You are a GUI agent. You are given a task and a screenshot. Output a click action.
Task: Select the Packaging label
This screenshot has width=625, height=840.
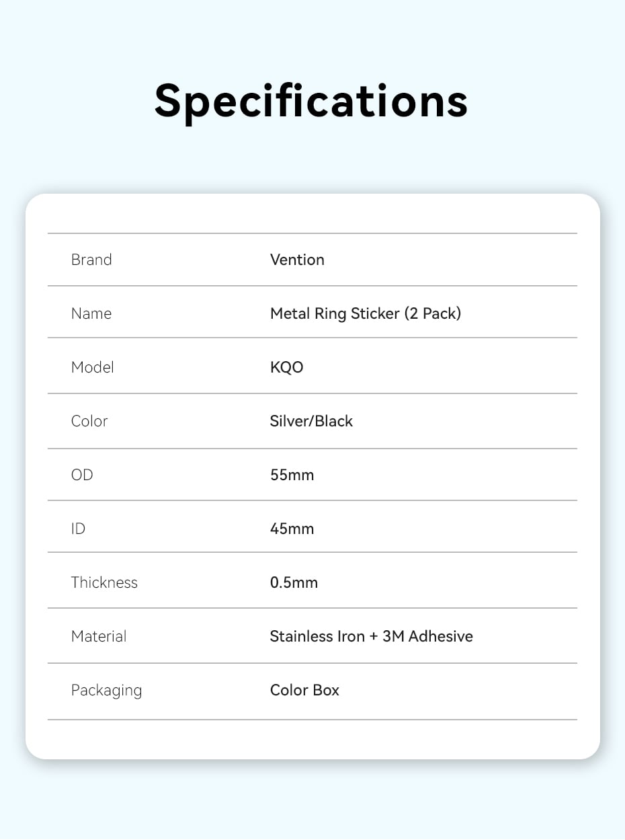coord(107,691)
